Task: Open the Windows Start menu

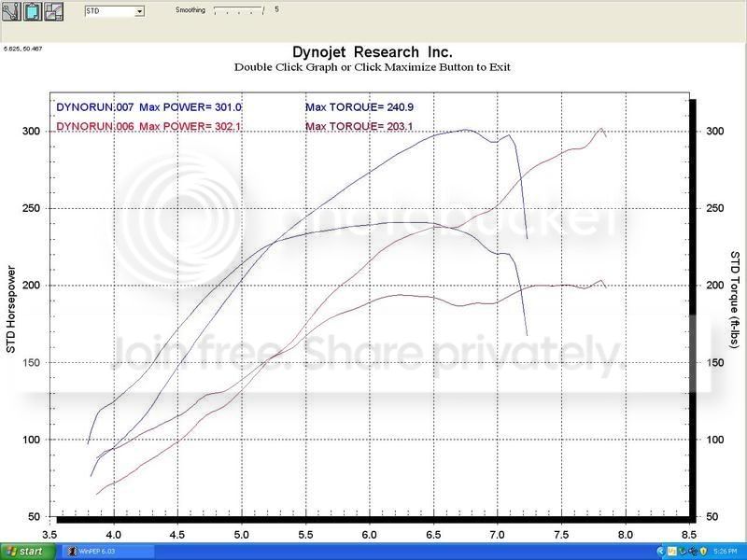Action: 27,552
